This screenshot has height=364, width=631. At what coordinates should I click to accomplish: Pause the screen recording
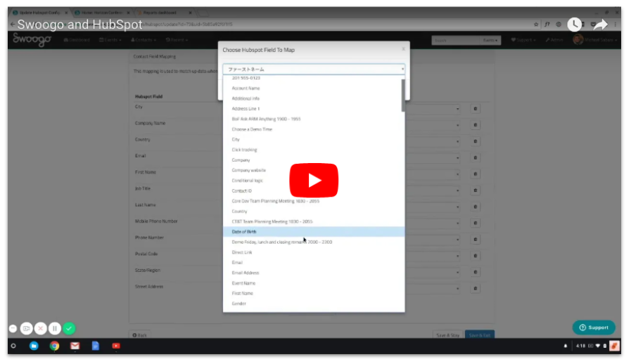pos(55,328)
